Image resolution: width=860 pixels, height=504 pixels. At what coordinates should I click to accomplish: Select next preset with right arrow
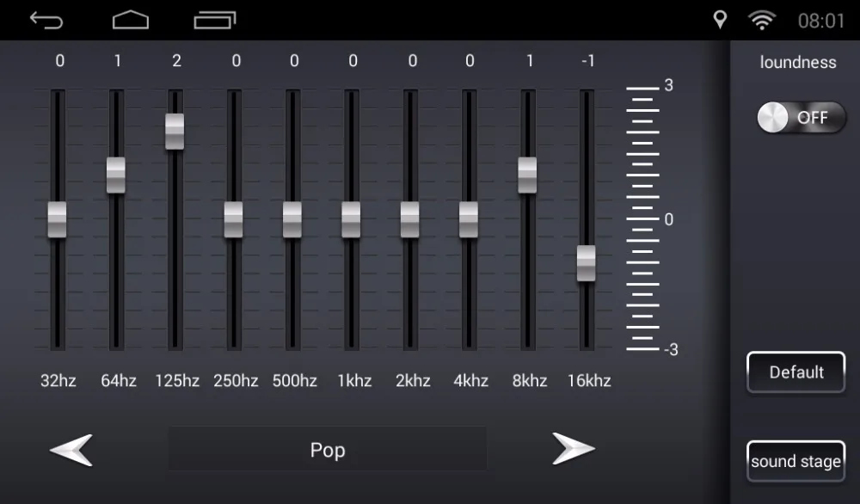(x=573, y=449)
